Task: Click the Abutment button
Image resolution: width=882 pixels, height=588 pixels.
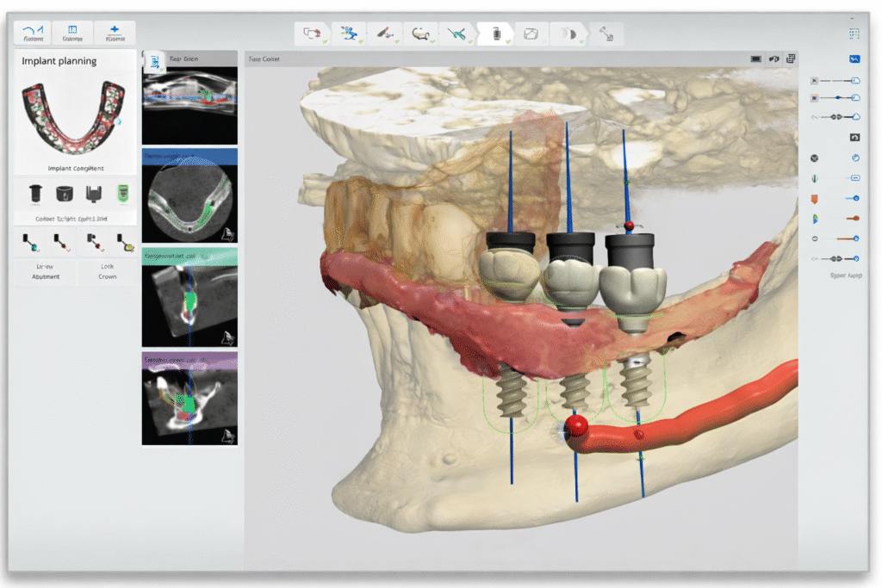Action: click(46, 272)
